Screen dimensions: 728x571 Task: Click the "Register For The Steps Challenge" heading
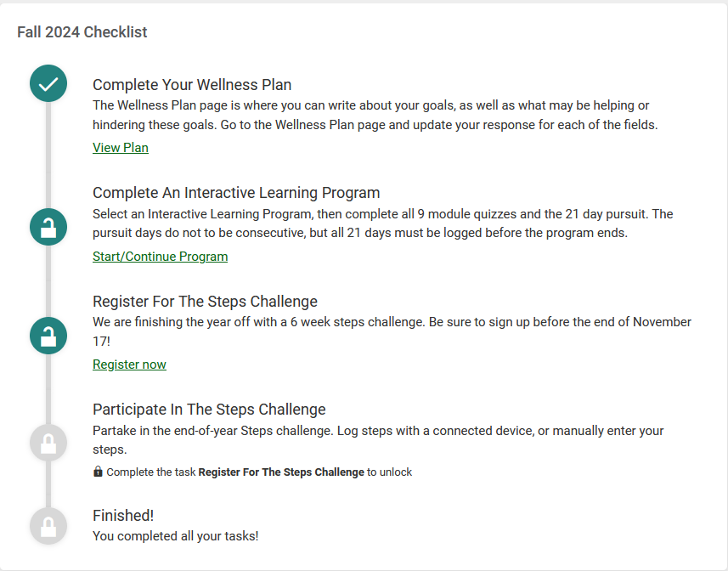pyautogui.click(x=205, y=302)
